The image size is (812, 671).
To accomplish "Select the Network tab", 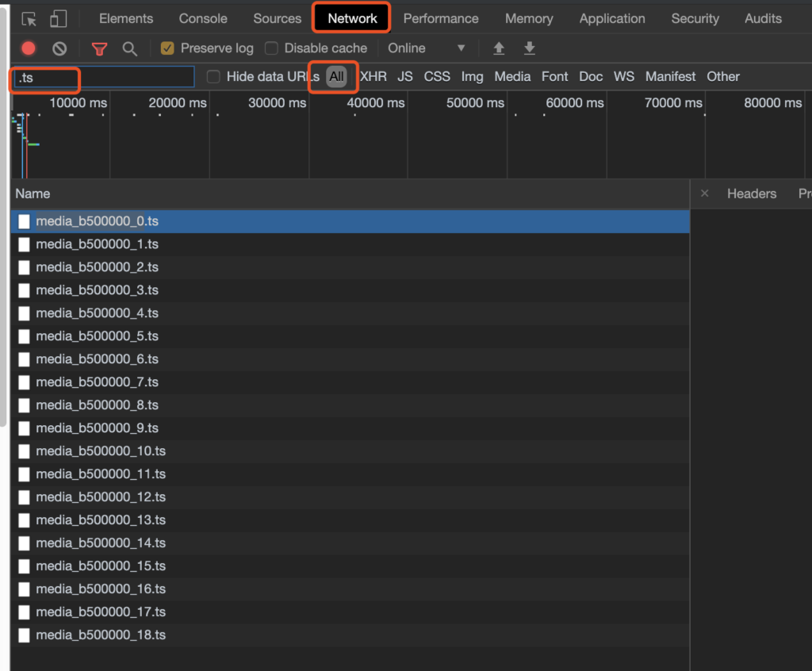I will (352, 19).
